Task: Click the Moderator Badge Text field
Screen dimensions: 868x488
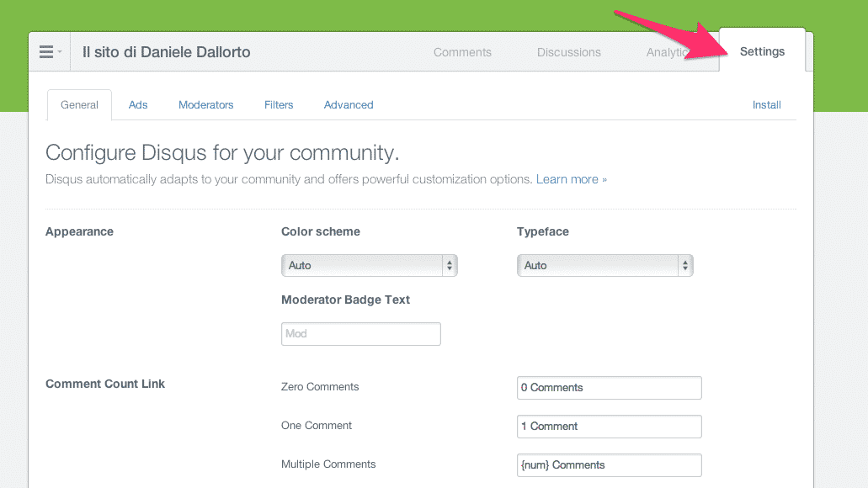Action: [360, 334]
